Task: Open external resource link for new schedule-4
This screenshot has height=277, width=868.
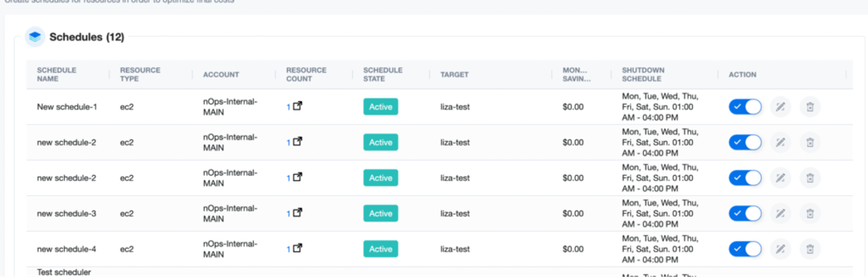Action: coord(297,249)
